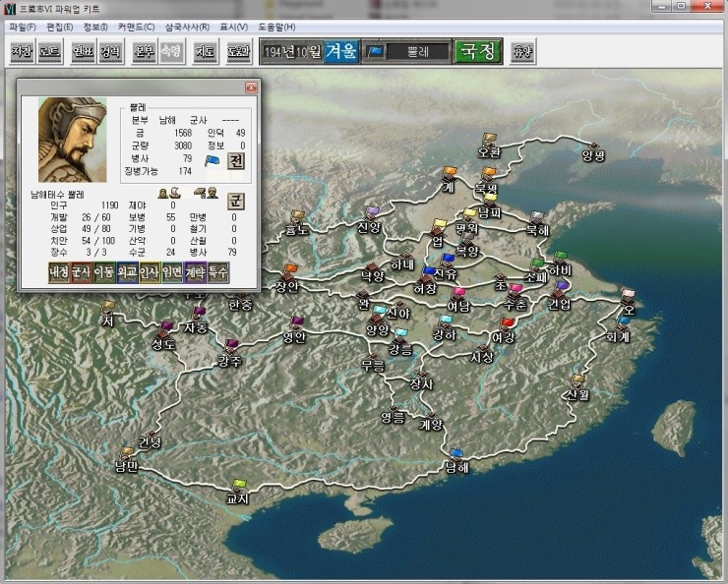Open the 연표 chronology toolbar button
728x584 pixels.
tap(83, 51)
